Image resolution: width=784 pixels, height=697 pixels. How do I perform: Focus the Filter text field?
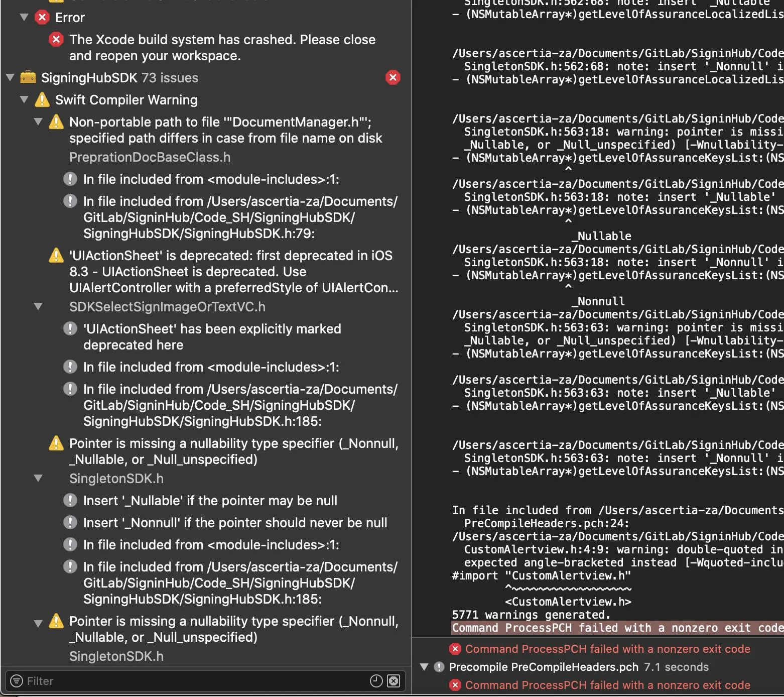tap(205, 680)
